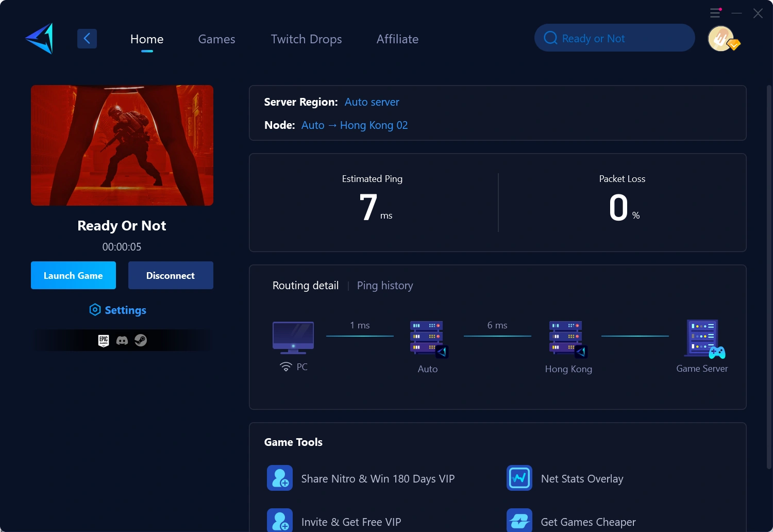773x532 pixels.
Task: Close the GearUP window
Action: coord(758,13)
